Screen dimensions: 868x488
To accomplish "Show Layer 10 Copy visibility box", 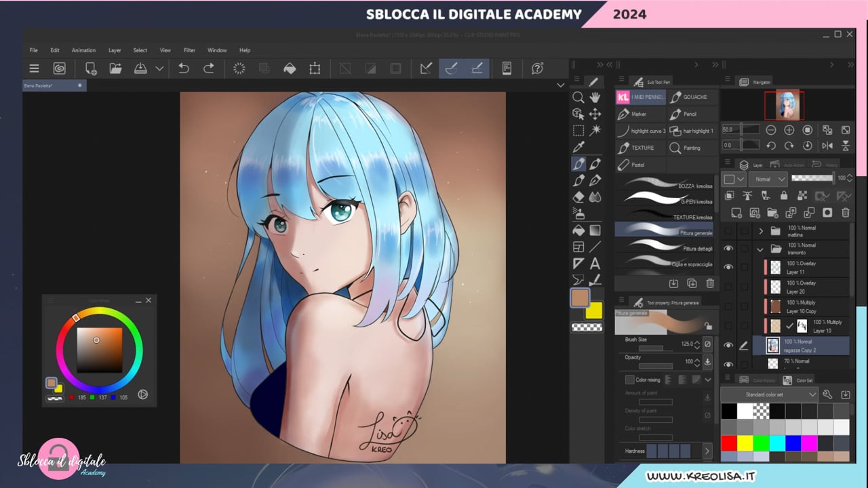I will 728,306.
